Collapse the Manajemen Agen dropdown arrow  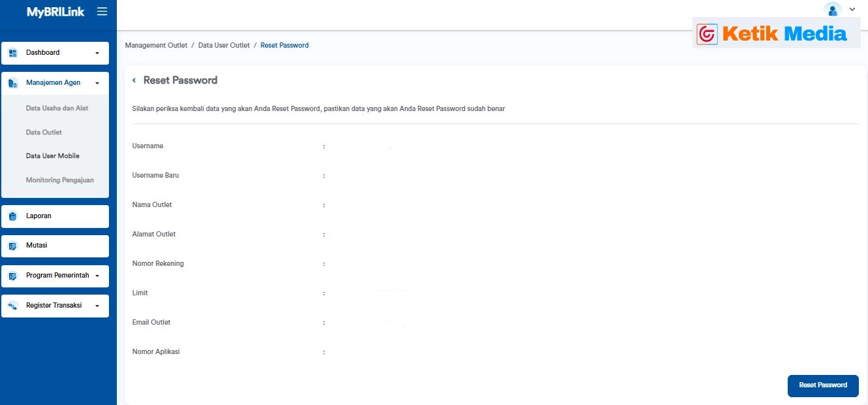pyautogui.click(x=97, y=83)
